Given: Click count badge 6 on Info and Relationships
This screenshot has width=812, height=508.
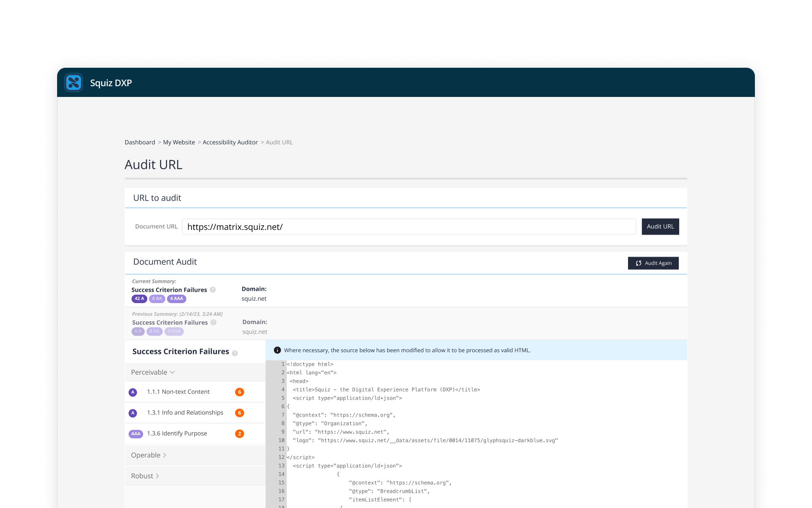Looking at the screenshot, I should (x=239, y=413).
